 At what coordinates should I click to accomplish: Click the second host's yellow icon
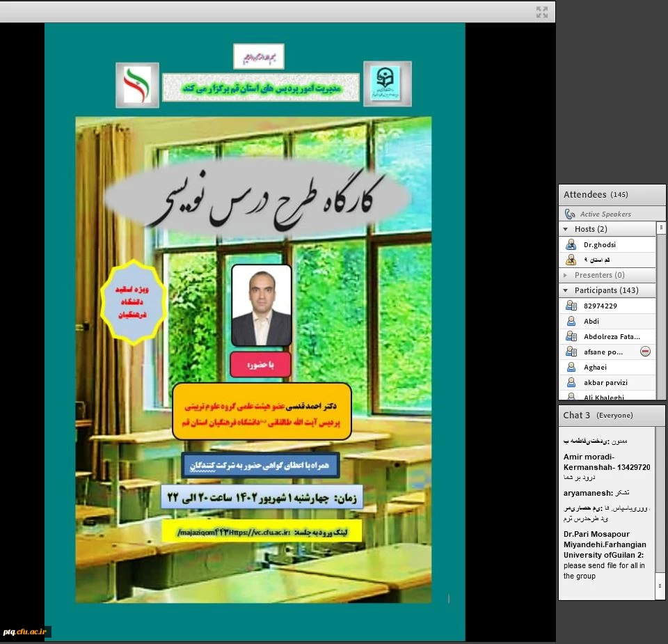click(x=571, y=260)
